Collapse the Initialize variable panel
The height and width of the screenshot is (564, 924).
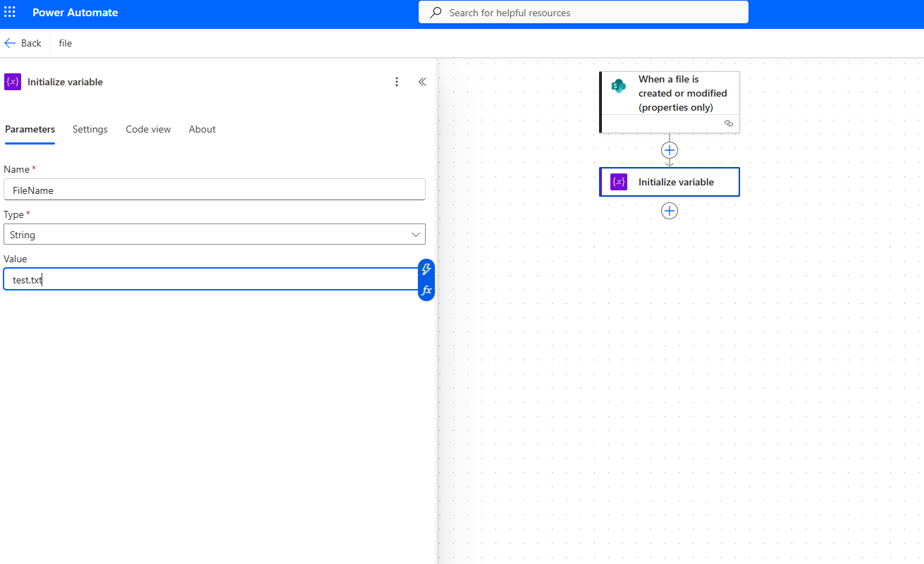pyautogui.click(x=422, y=82)
